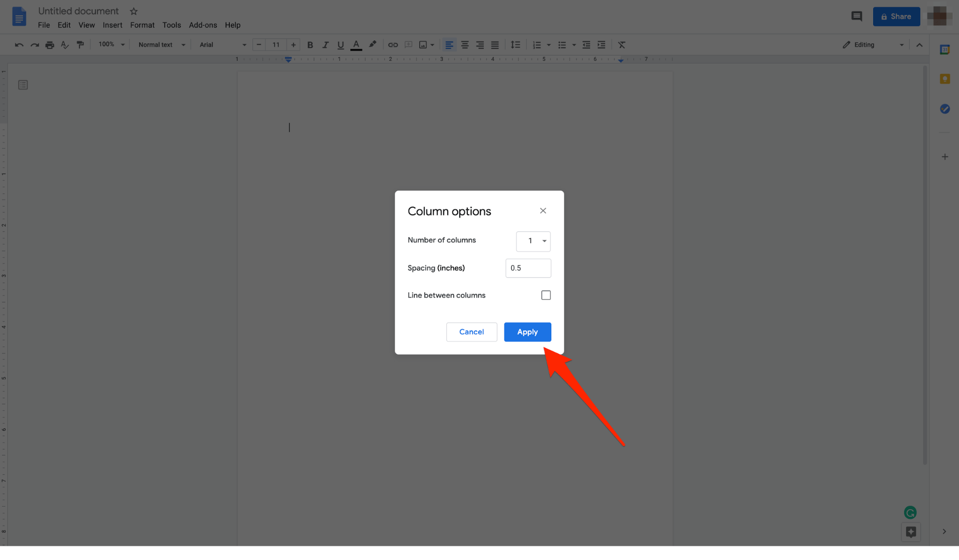
Task: Toggle bold formatting
Action: 310,44
